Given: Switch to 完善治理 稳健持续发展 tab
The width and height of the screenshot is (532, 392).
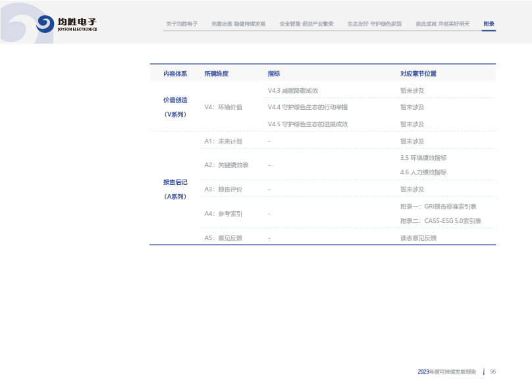Looking at the screenshot, I should click(238, 24).
